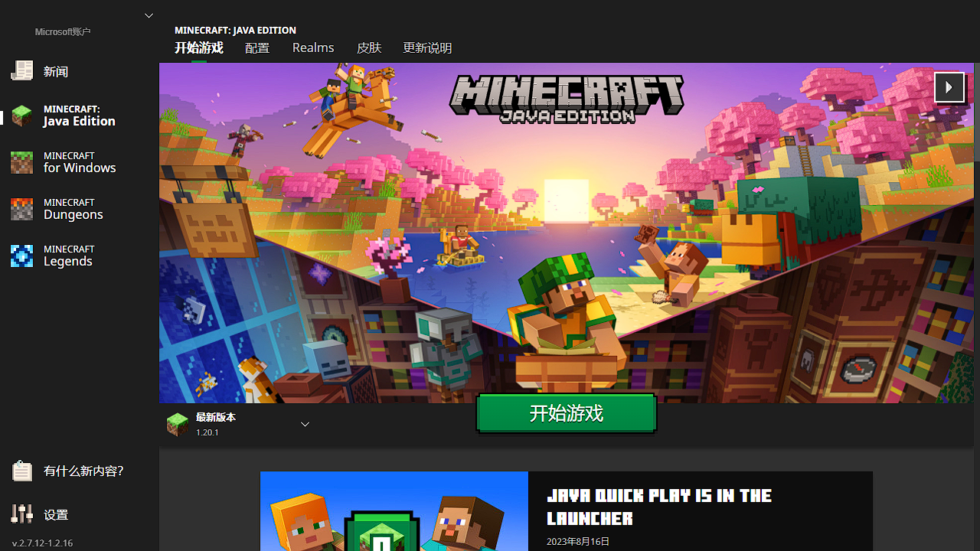Select the Minecraft Legends blue icon

(22, 256)
